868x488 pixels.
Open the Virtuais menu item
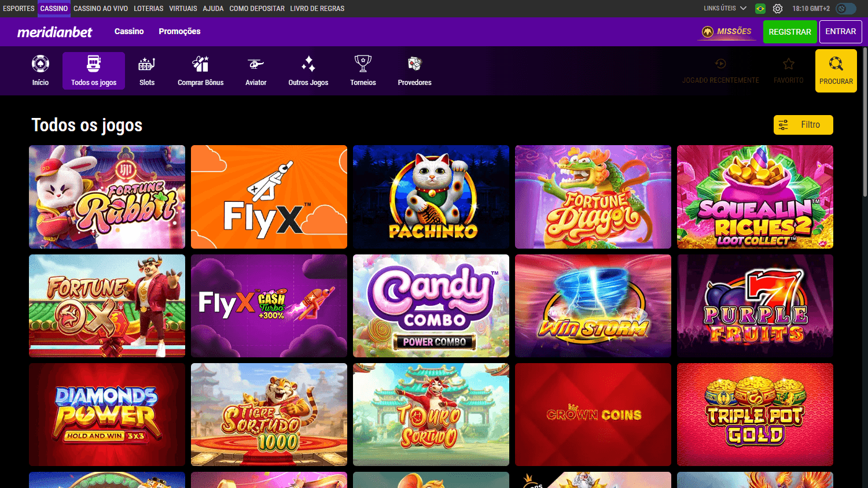pos(183,9)
